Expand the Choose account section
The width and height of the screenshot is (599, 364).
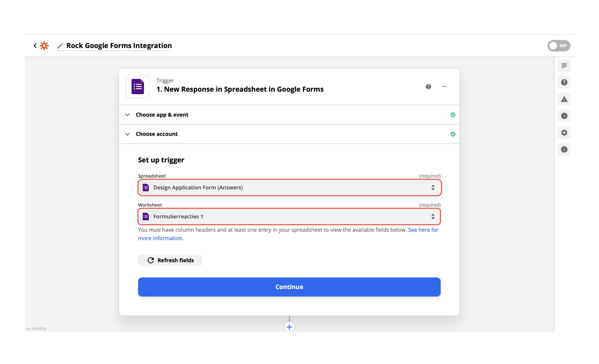tap(157, 134)
